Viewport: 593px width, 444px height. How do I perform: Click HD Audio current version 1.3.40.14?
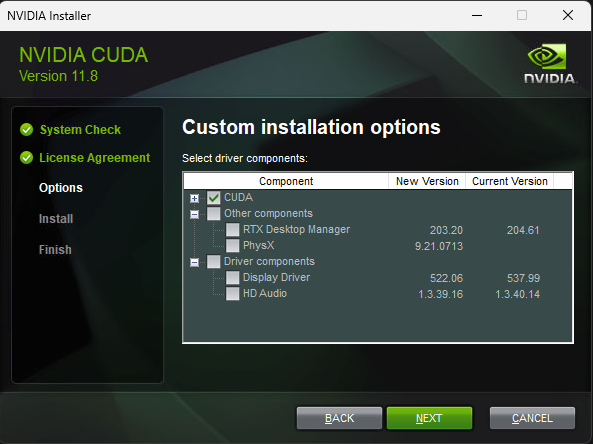pyautogui.click(x=518, y=294)
